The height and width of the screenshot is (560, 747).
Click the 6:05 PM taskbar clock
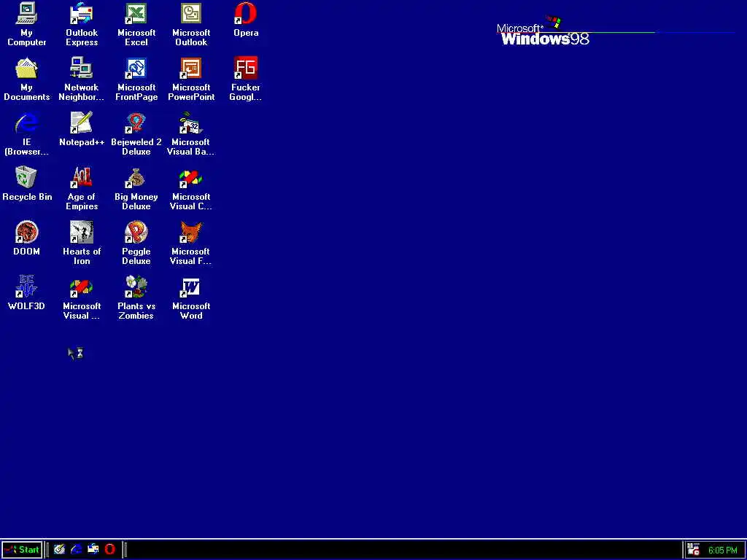coord(723,551)
